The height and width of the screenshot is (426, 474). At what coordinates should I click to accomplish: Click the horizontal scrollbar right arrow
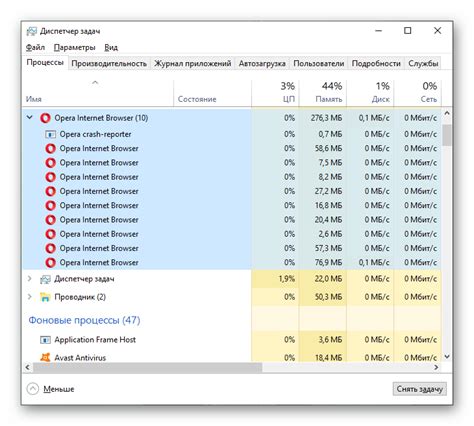click(436, 367)
